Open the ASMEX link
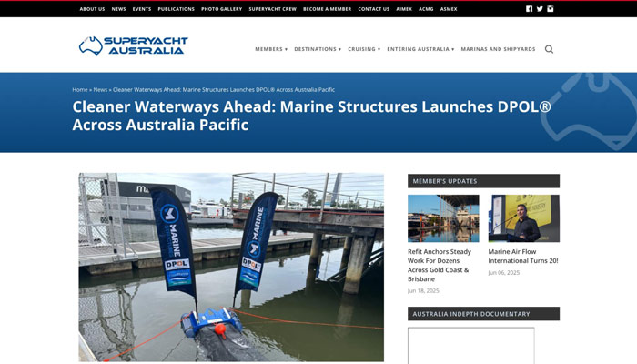 click(449, 9)
